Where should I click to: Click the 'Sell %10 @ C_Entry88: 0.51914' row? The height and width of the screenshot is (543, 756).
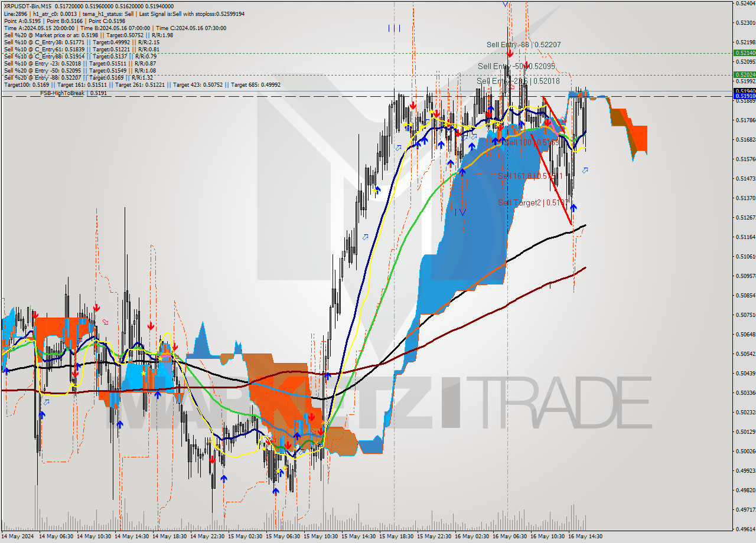click(80, 56)
